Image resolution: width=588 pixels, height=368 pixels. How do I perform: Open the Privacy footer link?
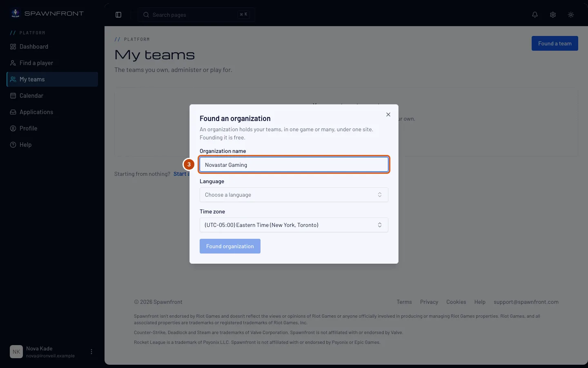(429, 302)
